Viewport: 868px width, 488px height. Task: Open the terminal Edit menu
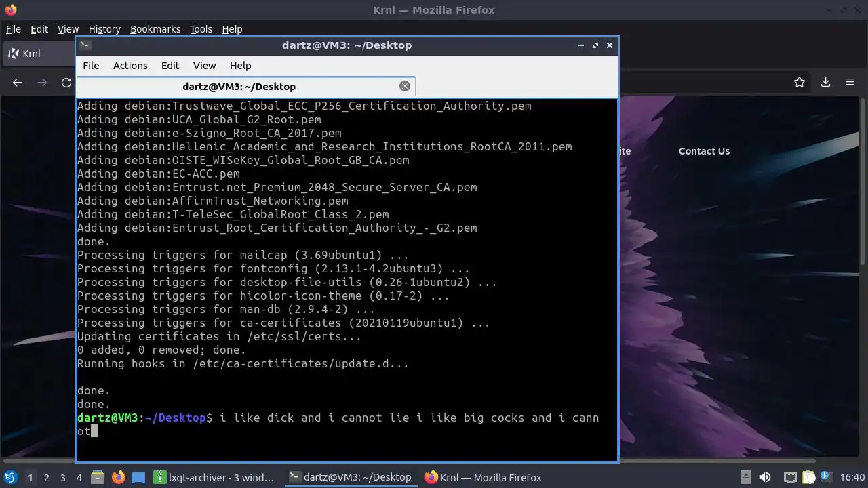point(170,66)
